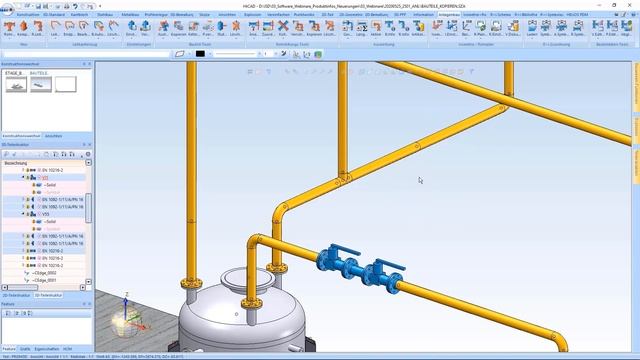
Task: Click the V.Edit icon in Bauteildaten-Tools group
Action: tap(598, 28)
